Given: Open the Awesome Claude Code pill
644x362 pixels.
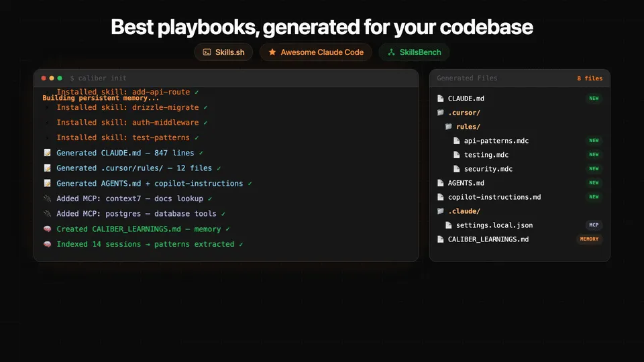Looking at the screenshot, I should pyautogui.click(x=315, y=52).
